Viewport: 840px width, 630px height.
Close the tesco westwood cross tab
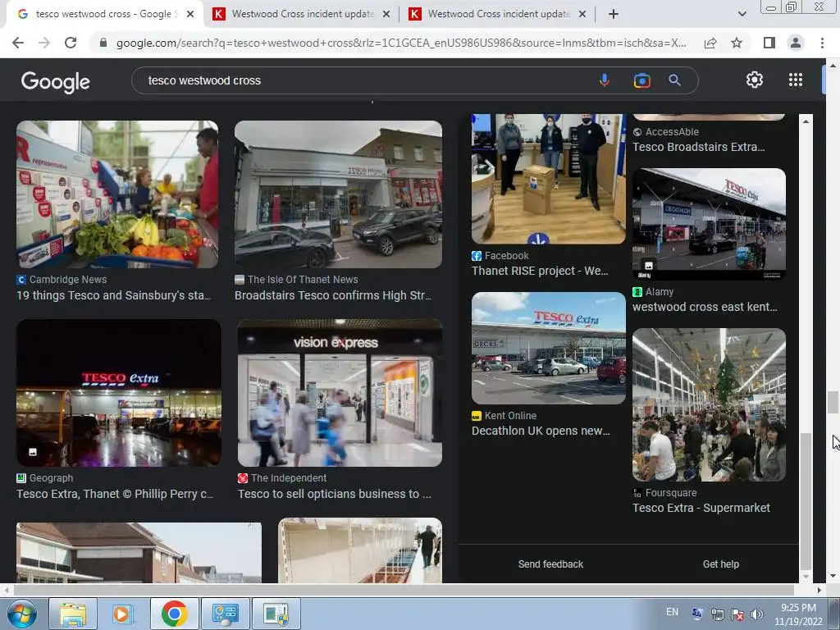(x=190, y=14)
